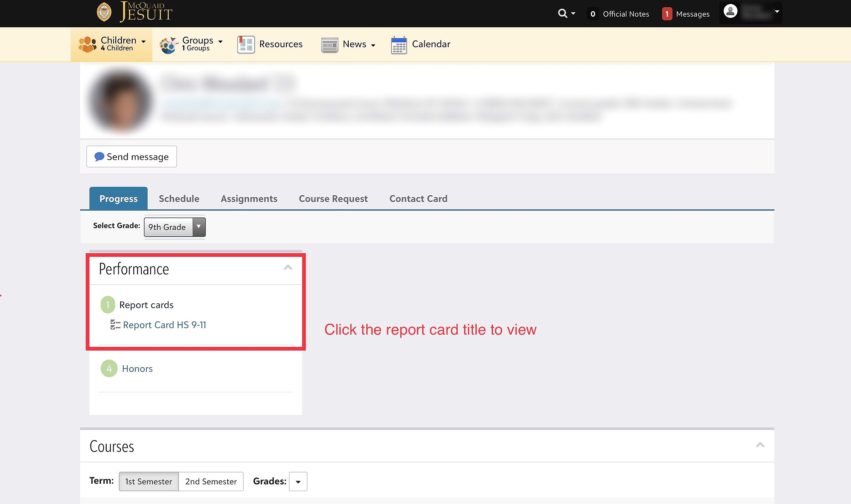Open the Calendar icon
Viewport: 851px width, 504px height.
(399, 45)
